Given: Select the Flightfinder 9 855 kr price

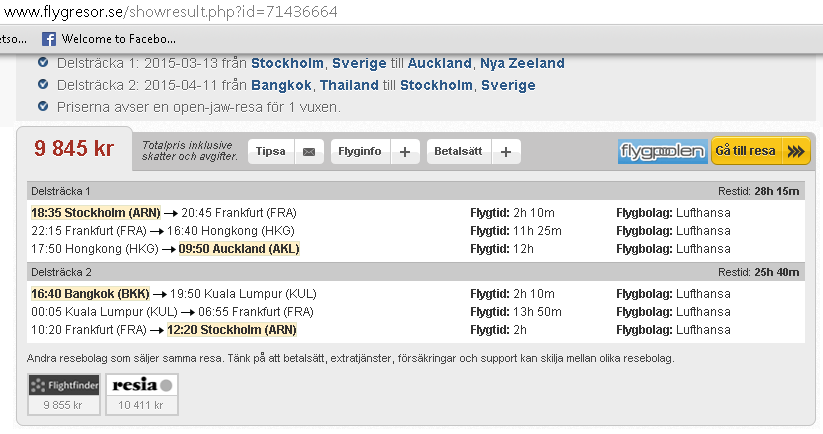Looking at the screenshot, I should point(63,405).
